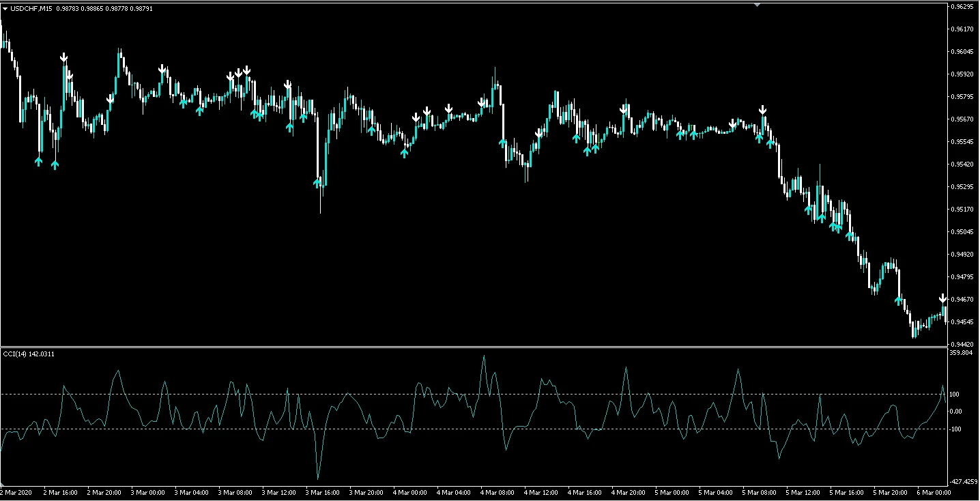Click the gray chart shift marker at top
The height and width of the screenshot is (501, 980).
coord(756,5)
